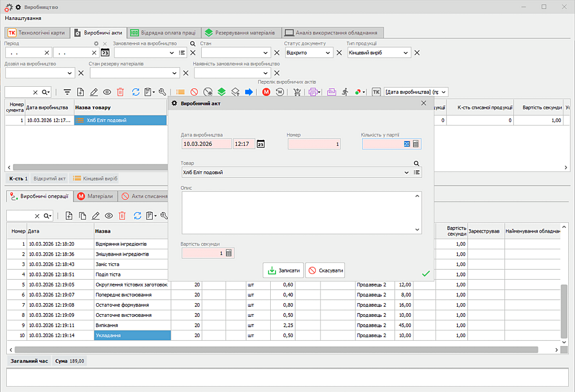
Task: Open the Статус документа dropdown
Action: point(328,53)
